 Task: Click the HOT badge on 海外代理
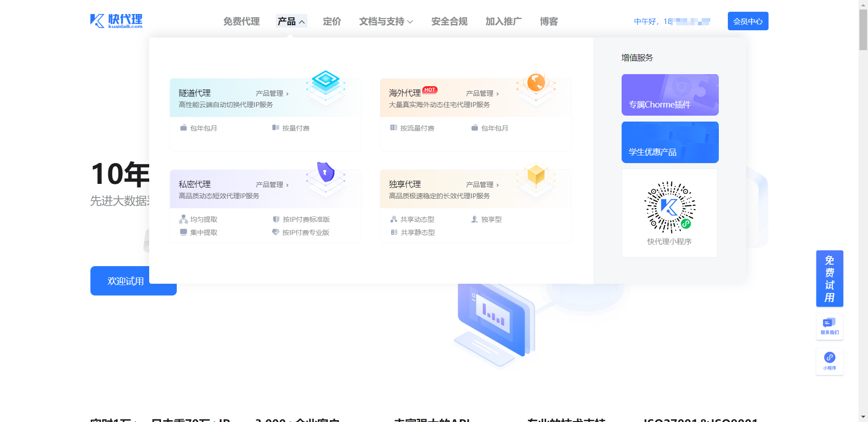430,90
